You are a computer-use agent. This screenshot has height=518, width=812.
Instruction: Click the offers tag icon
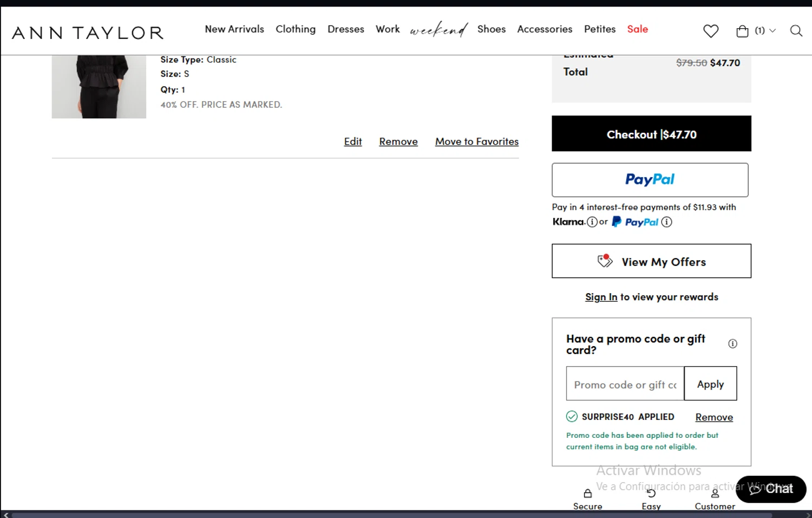(605, 261)
